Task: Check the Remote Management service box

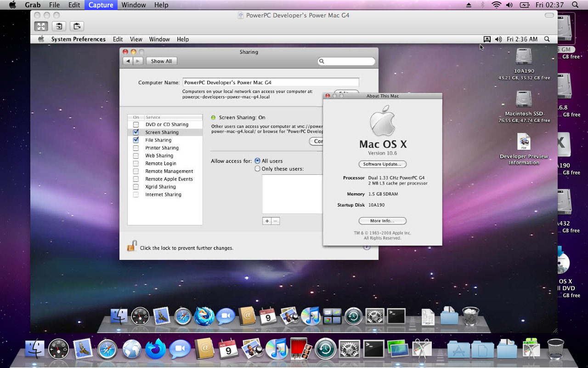Action: (136, 172)
